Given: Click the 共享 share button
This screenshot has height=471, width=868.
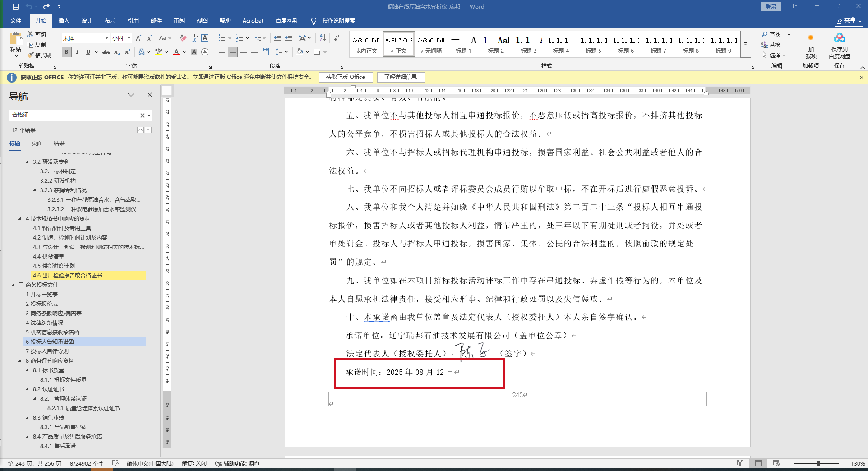Looking at the screenshot, I should [x=849, y=21].
